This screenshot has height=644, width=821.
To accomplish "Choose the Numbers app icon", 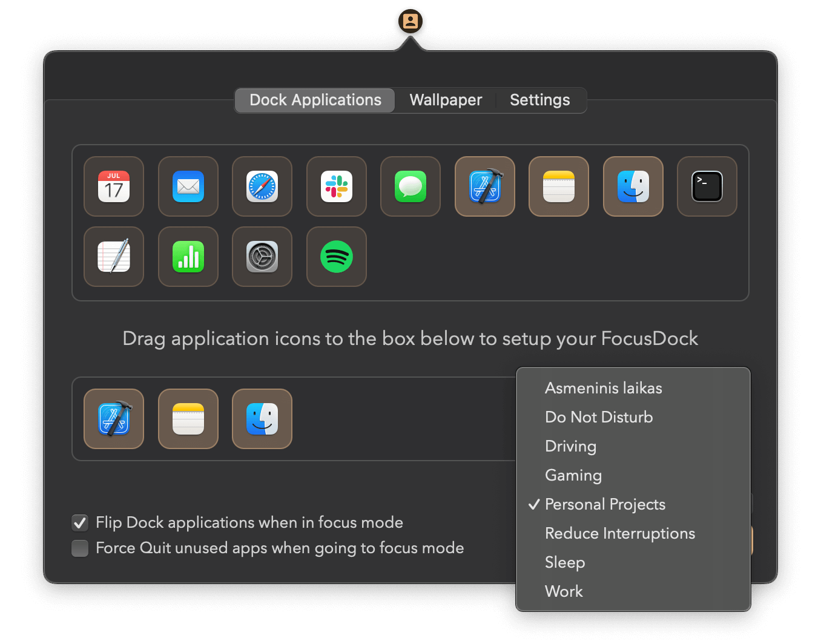I will tap(188, 257).
